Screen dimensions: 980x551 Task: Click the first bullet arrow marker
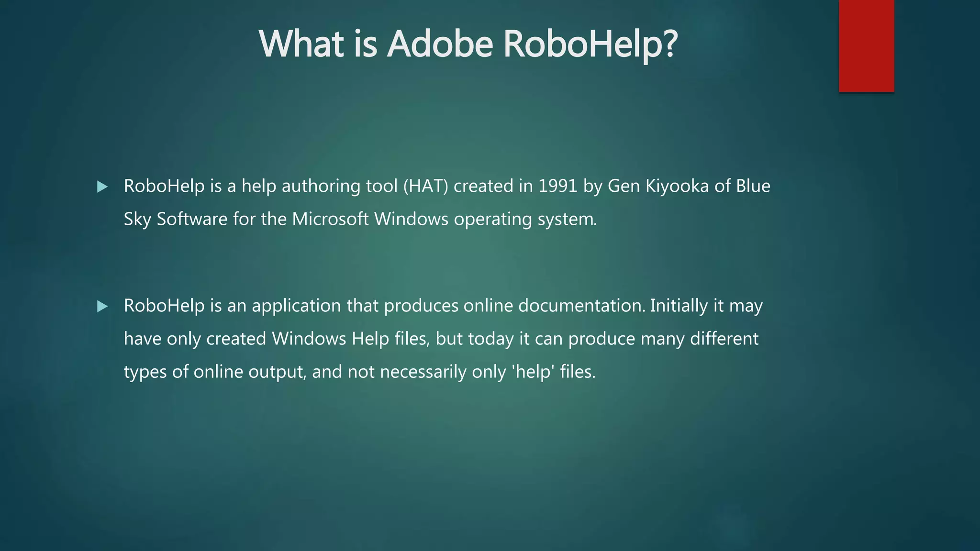point(102,187)
